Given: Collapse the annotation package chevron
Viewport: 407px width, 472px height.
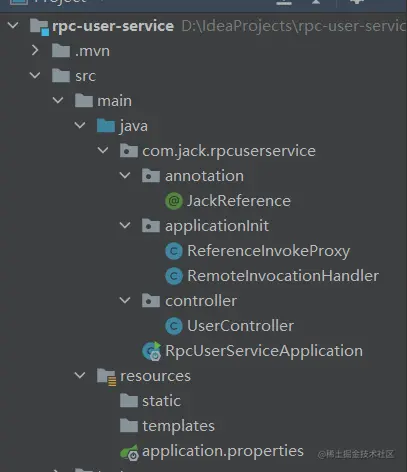Looking at the screenshot, I should 125,175.
